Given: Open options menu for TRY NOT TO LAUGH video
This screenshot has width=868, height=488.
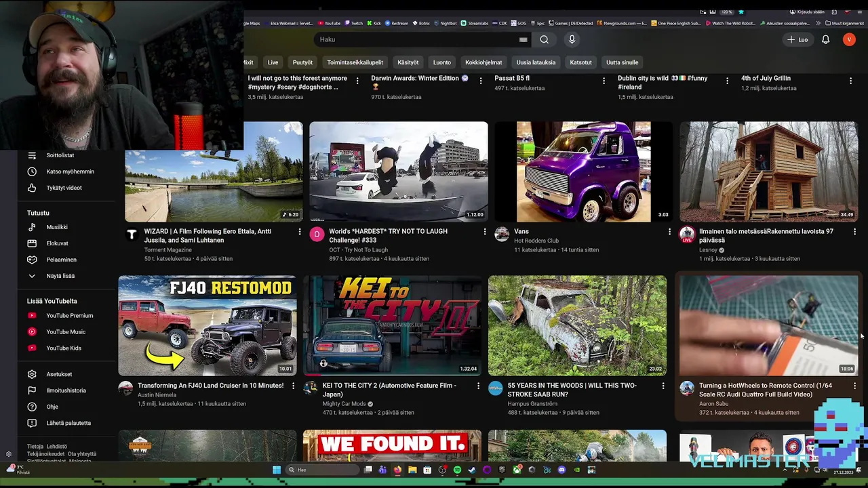Looking at the screenshot, I should [484, 232].
